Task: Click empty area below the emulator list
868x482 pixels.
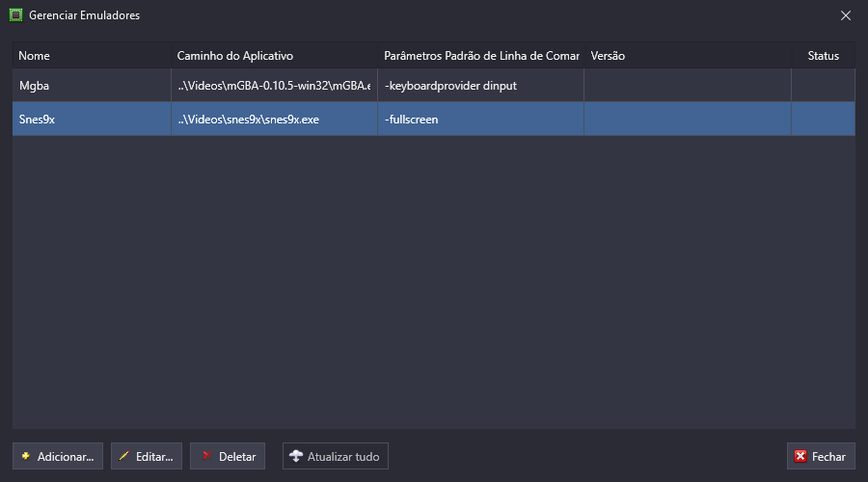Action: click(434, 289)
